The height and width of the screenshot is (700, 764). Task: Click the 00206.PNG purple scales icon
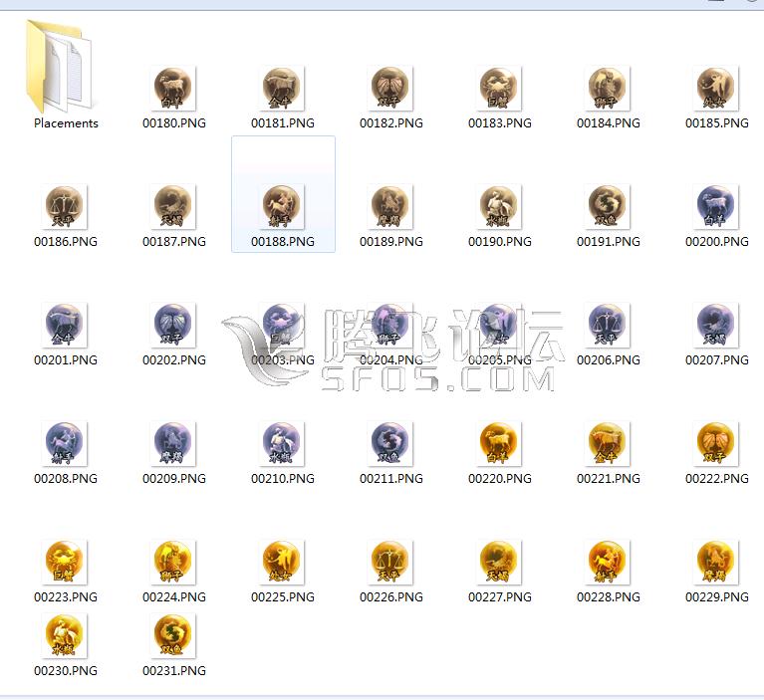pyautogui.click(x=609, y=326)
